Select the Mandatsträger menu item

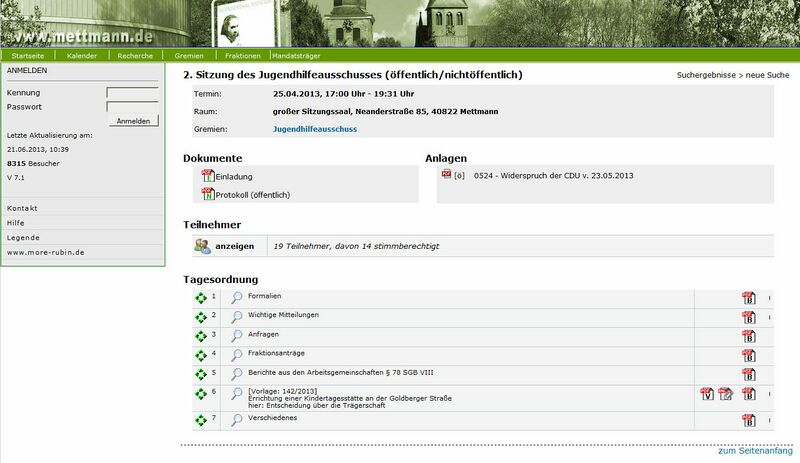tap(297, 56)
